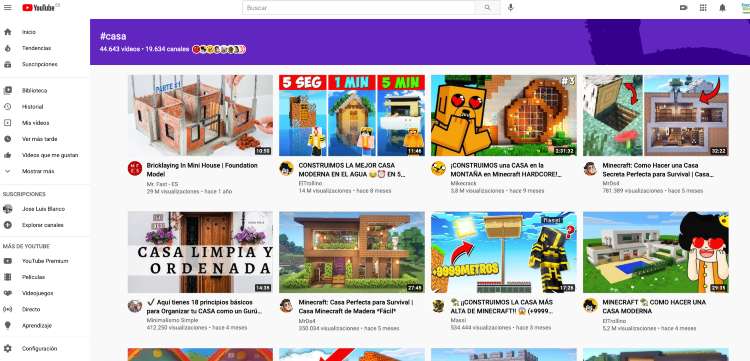Expand sidebar with Mostrar más
This screenshot has width=750, height=361.
coord(38,171)
